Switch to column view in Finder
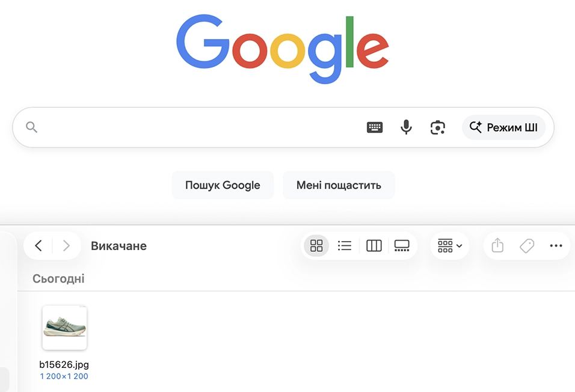575x392 pixels. (374, 246)
